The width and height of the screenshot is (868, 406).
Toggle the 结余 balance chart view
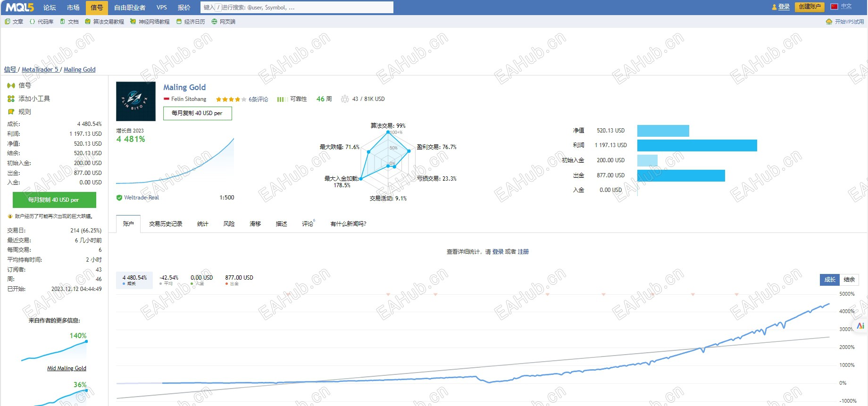(849, 280)
